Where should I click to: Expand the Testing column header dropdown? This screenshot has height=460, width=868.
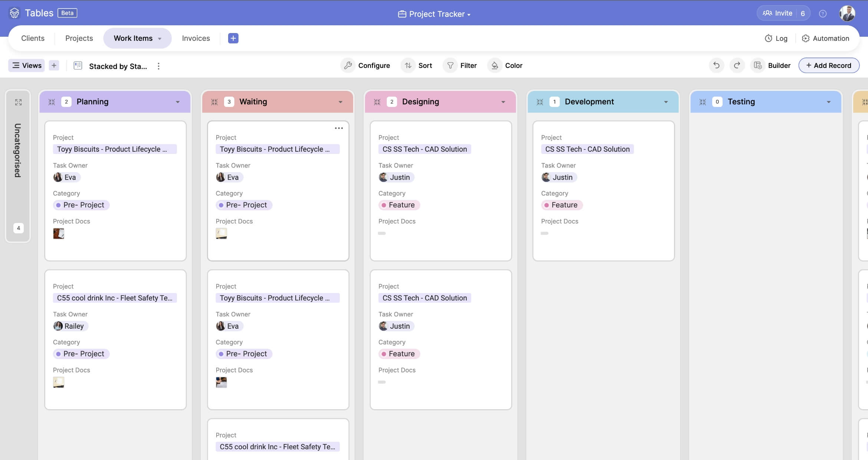[829, 102]
